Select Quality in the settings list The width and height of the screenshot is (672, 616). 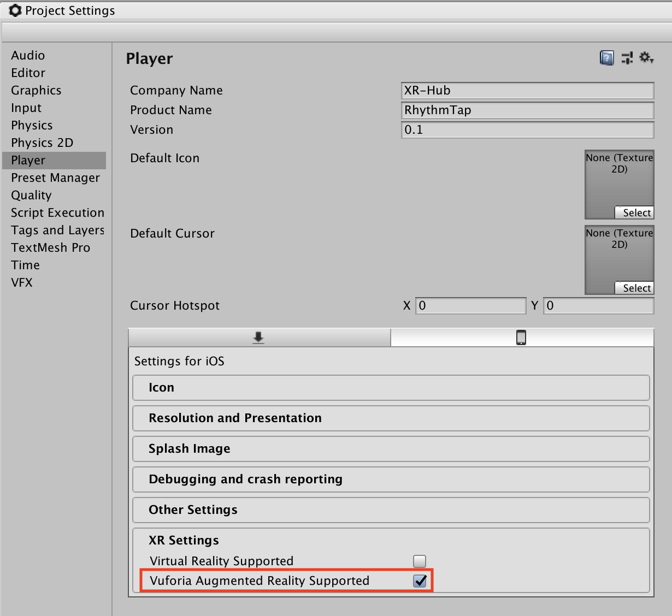tap(31, 196)
